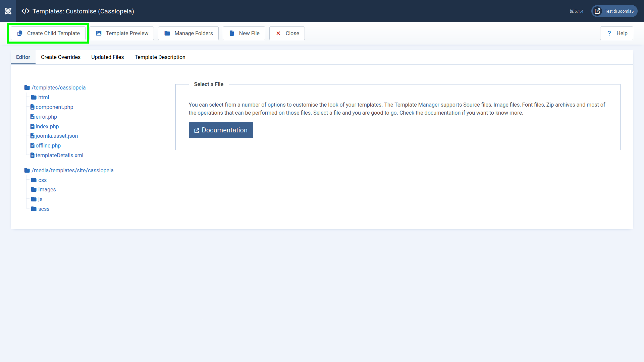Screen dimensions: 644x362
Task: Collapse the /templates/cassiopeia folder
Action: coord(59,87)
